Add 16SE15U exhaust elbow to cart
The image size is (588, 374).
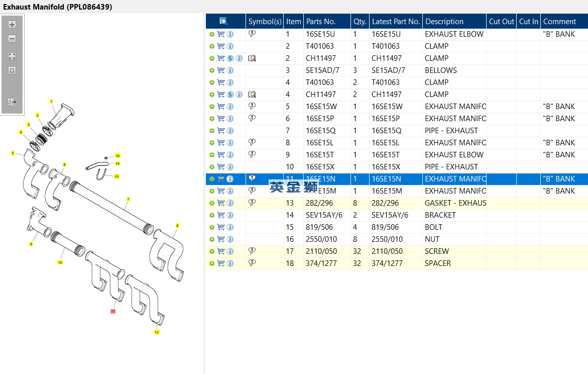tap(221, 34)
